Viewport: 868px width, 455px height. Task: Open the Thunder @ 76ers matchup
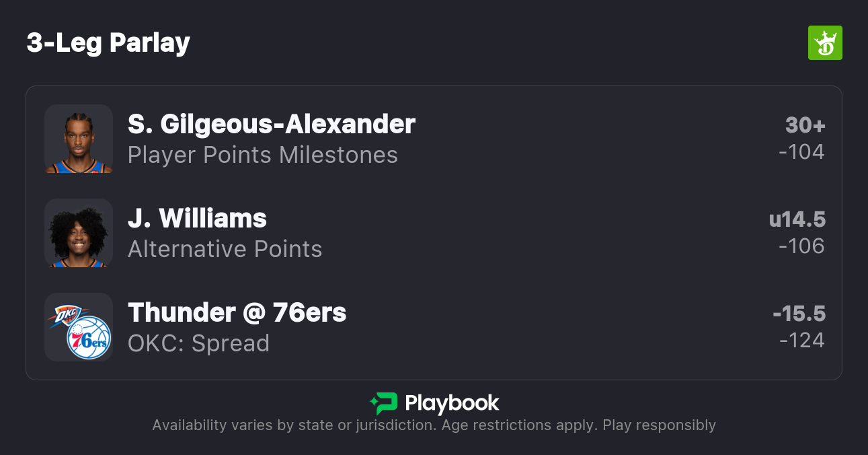[237, 313]
